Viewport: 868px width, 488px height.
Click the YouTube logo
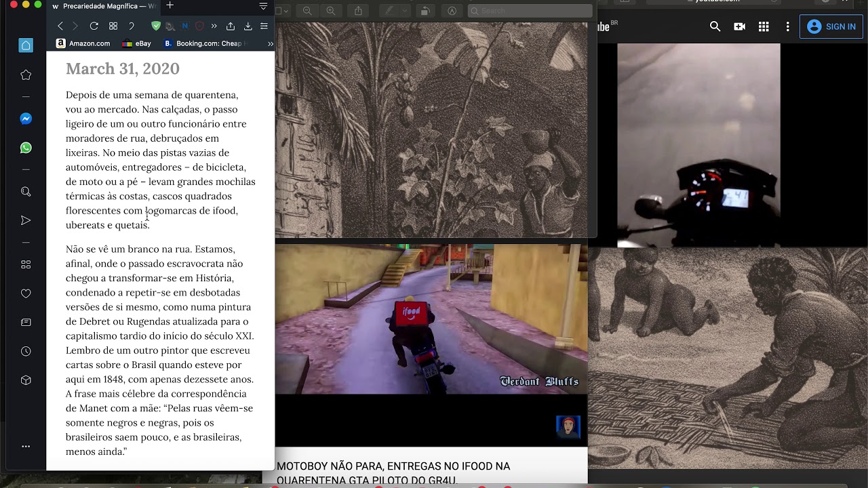tap(608, 26)
